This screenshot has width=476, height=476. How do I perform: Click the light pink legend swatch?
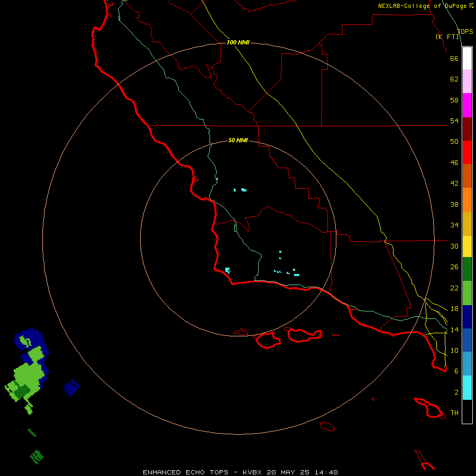point(467,81)
